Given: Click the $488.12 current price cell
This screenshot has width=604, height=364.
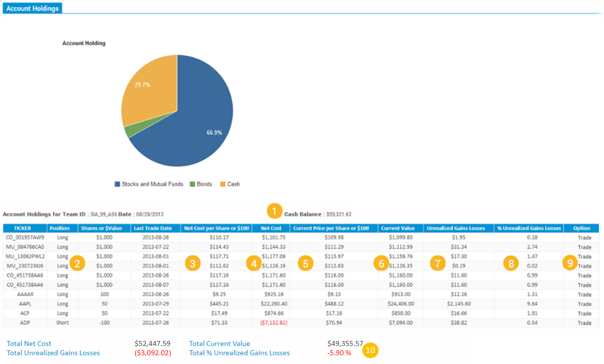Looking at the screenshot, I should tap(334, 304).
